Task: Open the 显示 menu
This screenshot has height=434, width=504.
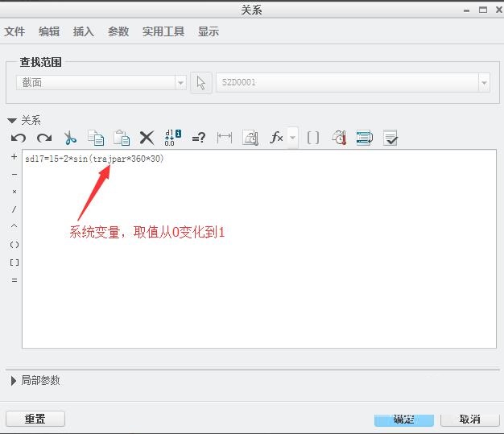Action: [209, 31]
